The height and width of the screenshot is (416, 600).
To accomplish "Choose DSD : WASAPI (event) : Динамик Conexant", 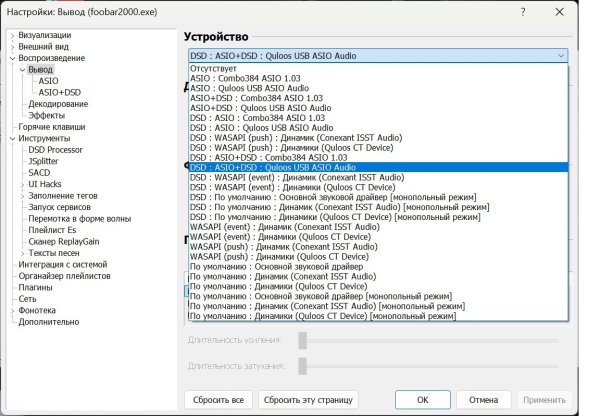I will pos(378,178).
